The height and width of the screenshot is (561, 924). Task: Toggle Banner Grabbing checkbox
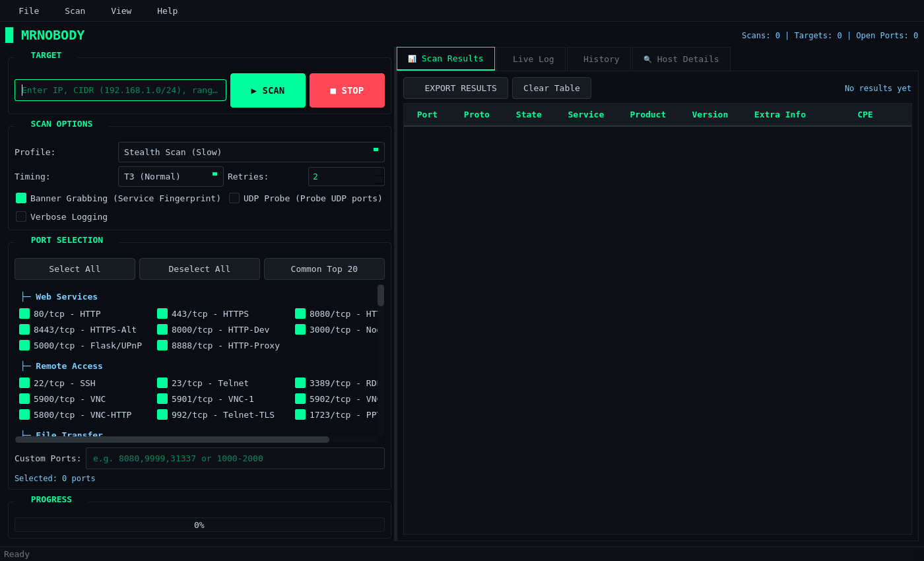(21, 198)
